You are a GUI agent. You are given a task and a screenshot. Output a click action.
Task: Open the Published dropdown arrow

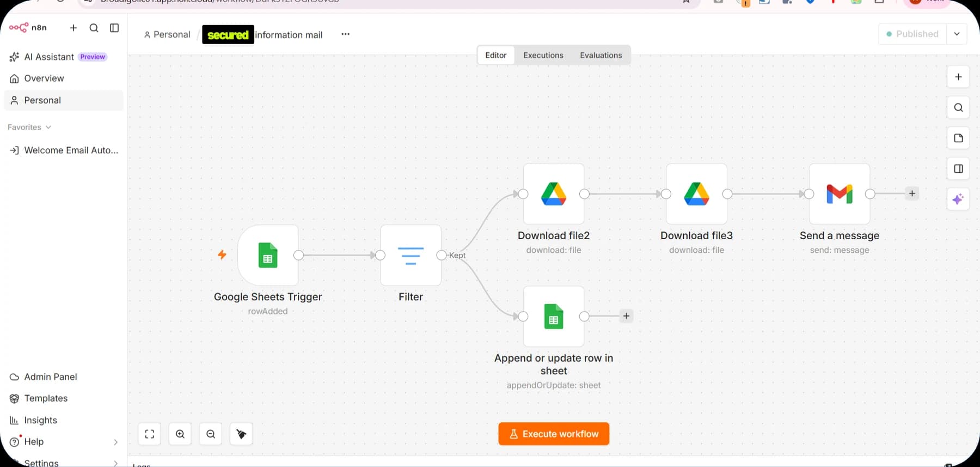click(957, 34)
